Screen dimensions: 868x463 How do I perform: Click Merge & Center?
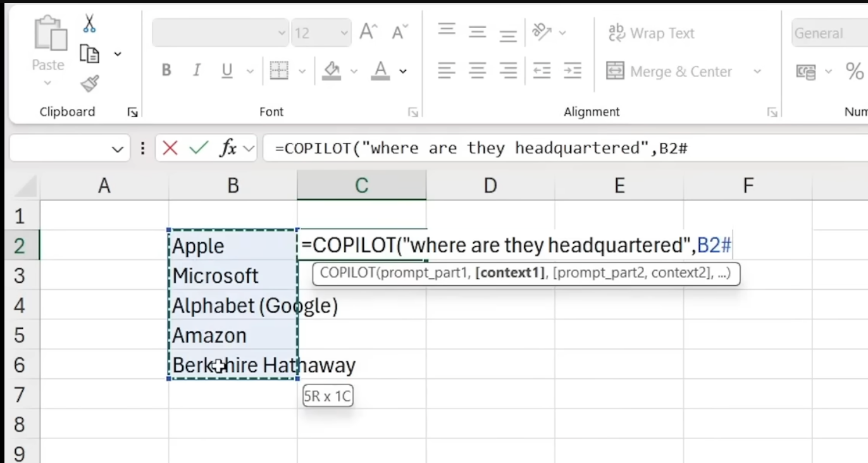click(669, 71)
